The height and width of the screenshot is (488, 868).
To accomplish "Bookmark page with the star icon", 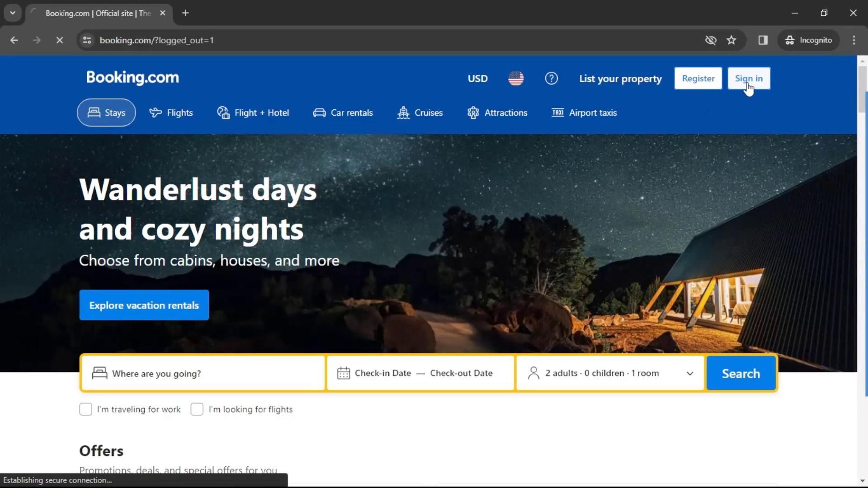I will [731, 40].
